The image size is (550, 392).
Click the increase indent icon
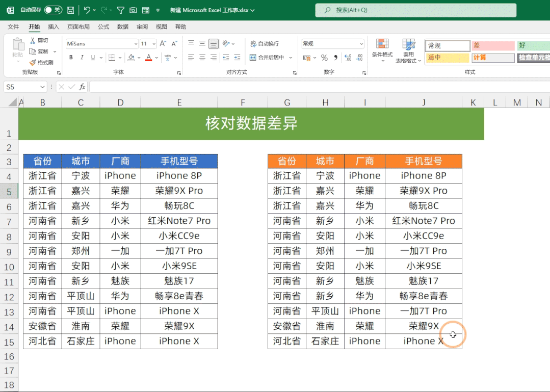click(237, 58)
